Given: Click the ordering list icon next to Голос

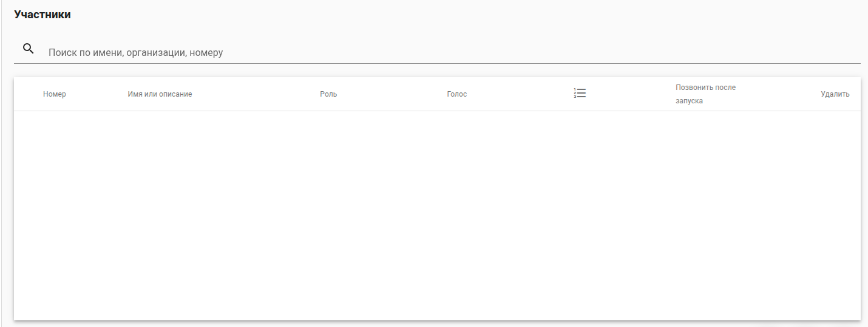Looking at the screenshot, I should 580,93.
